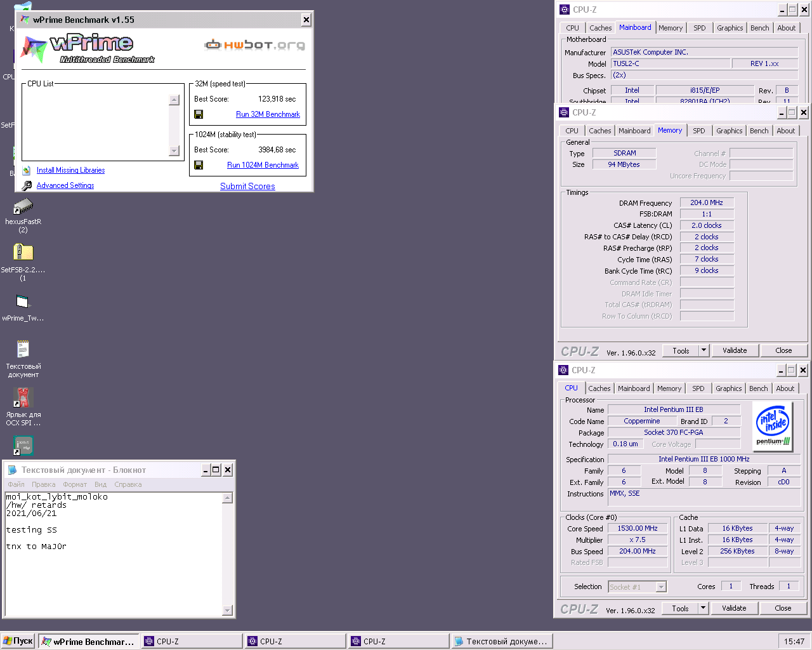Click the Advanced Settings wrench icon
812x650 pixels.
point(27,185)
